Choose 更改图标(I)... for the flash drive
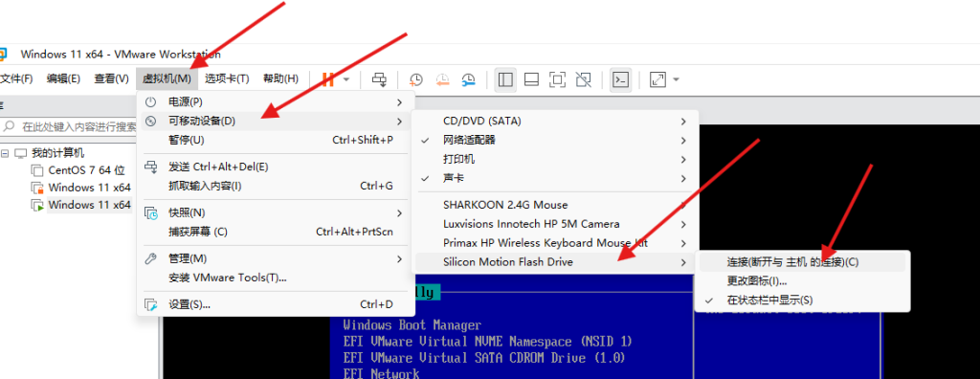The height and width of the screenshot is (379, 980). [803, 280]
